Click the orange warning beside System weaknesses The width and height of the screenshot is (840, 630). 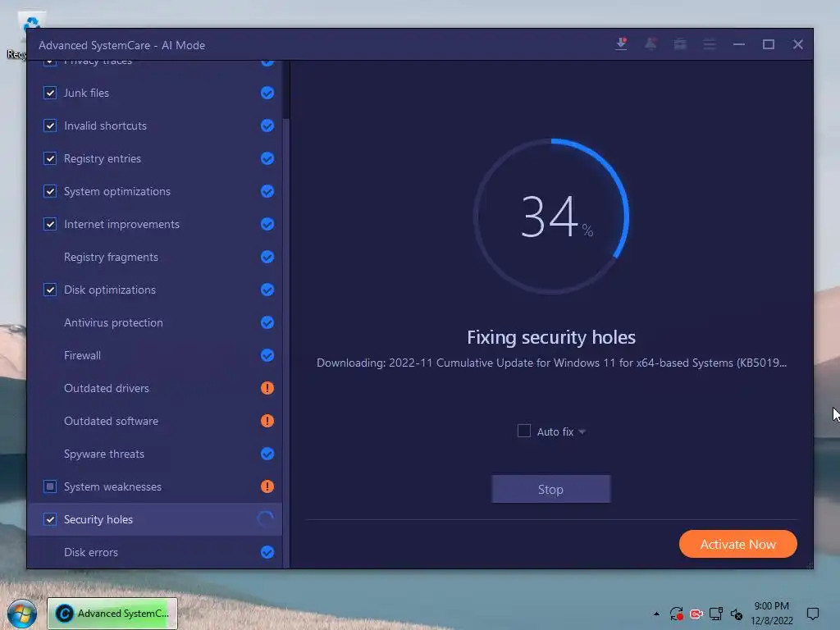pos(267,486)
